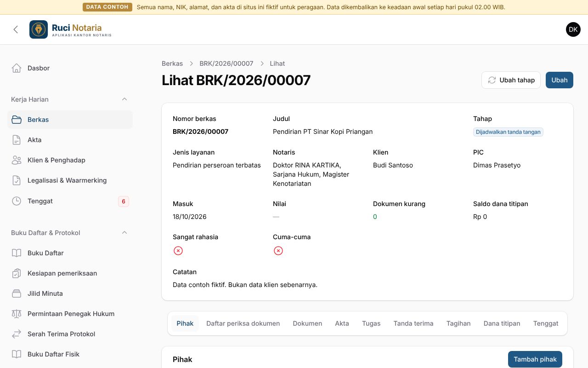Click the Buku Daftar Fisik book icon
Viewport: 588px width, 368px height.
click(17, 354)
